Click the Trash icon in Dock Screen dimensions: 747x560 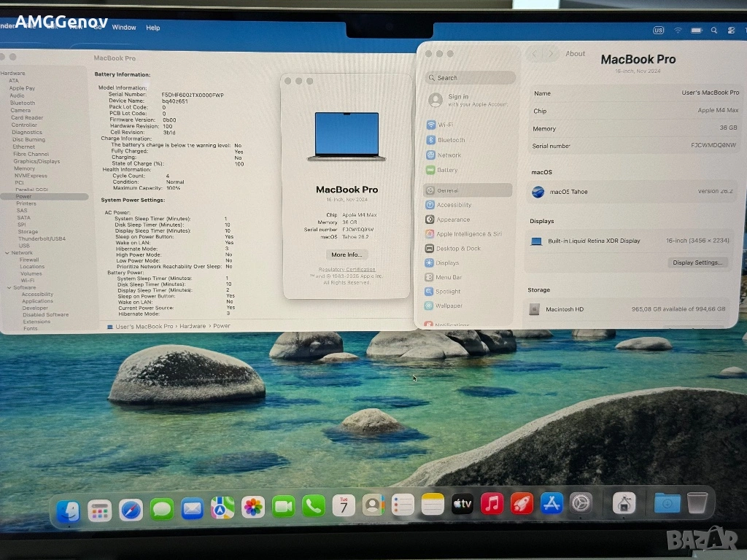[x=697, y=502]
